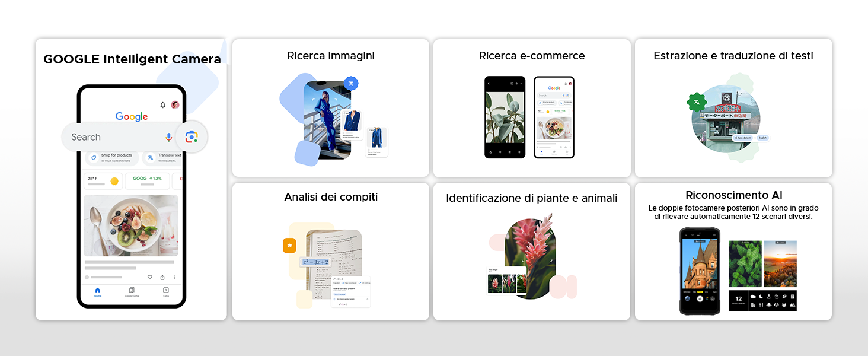Click the heart icon below the food photo

[149, 277]
